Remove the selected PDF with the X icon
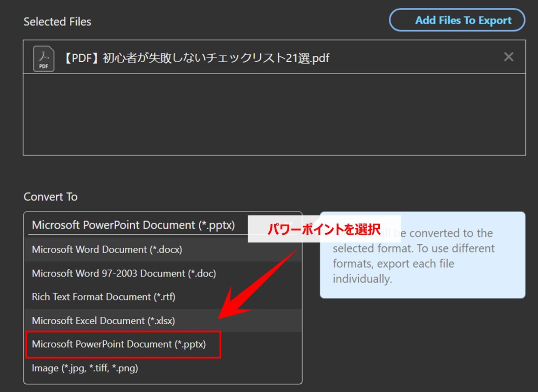This screenshot has width=538, height=392. tap(509, 57)
